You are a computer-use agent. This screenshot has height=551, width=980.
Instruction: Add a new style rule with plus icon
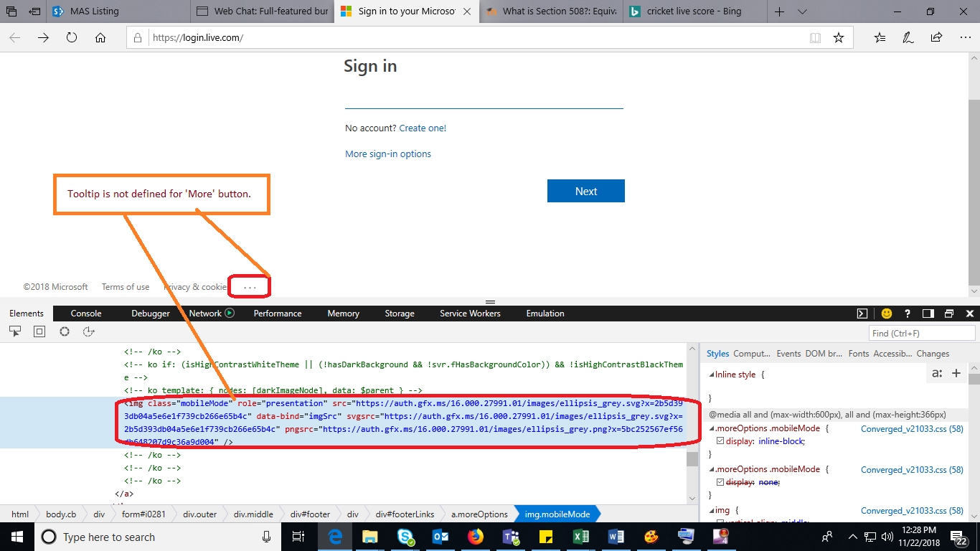pos(957,374)
